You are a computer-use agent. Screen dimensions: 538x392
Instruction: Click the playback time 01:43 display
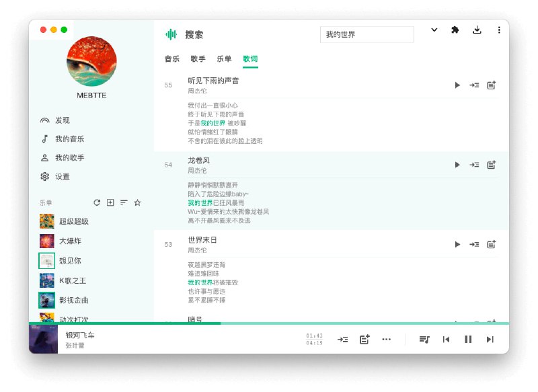(x=314, y=336)
